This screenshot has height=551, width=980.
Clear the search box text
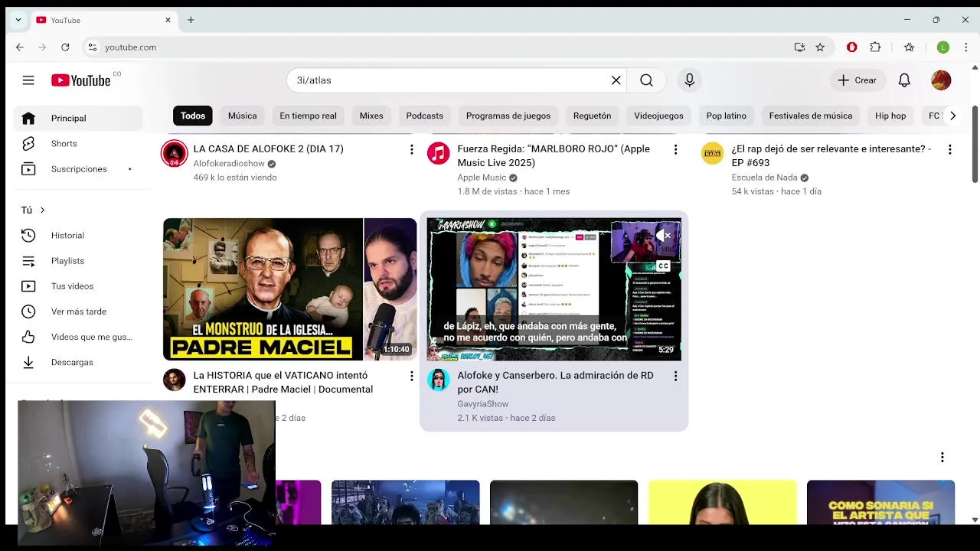[x=616, y=80]
